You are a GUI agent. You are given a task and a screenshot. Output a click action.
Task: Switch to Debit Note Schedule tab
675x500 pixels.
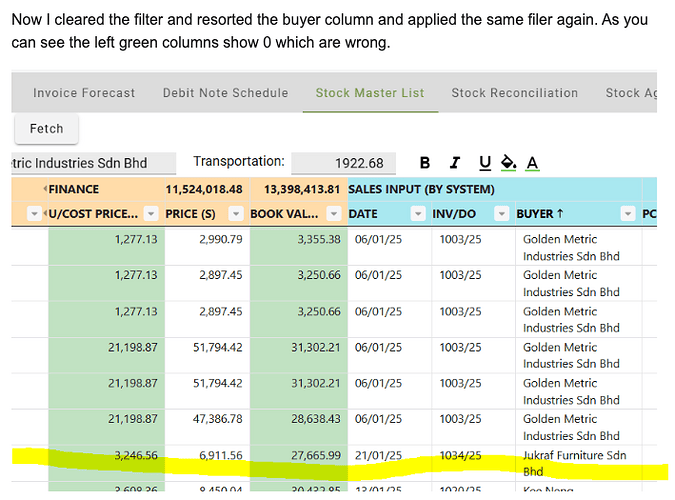[x=226, y=93]
